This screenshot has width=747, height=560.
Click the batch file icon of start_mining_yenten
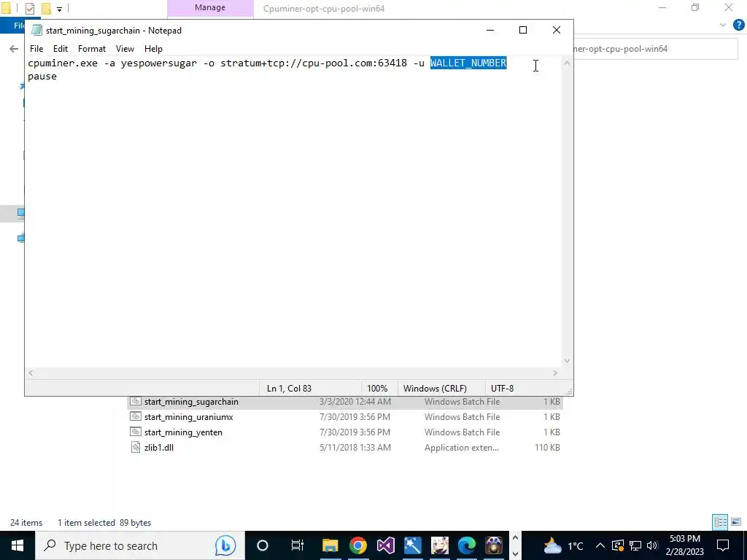[x=136, y=432]
